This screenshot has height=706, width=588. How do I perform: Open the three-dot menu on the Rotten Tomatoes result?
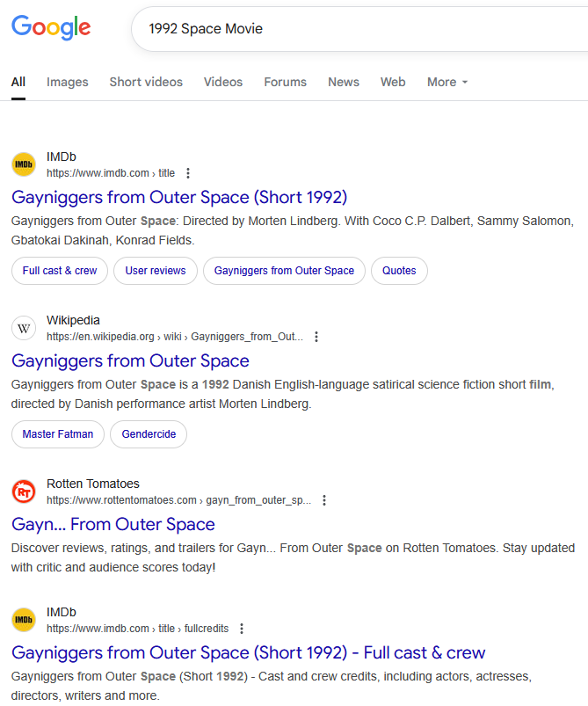click(x=324, y=499)
